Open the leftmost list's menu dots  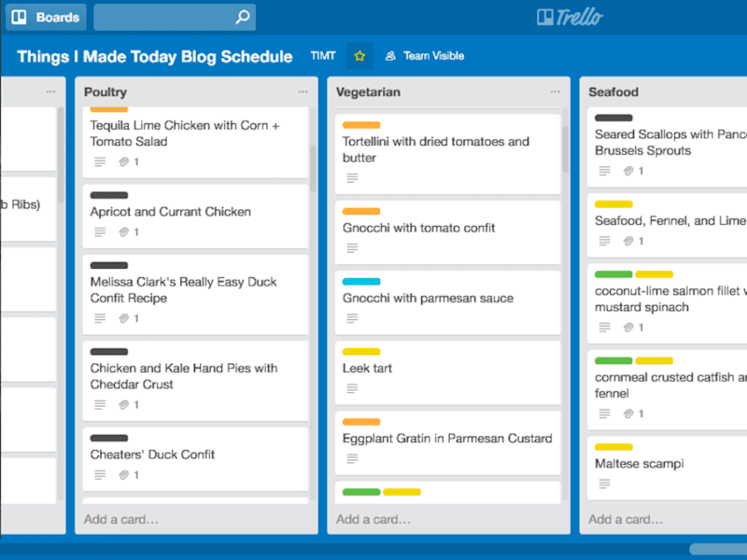coord(50,91)
